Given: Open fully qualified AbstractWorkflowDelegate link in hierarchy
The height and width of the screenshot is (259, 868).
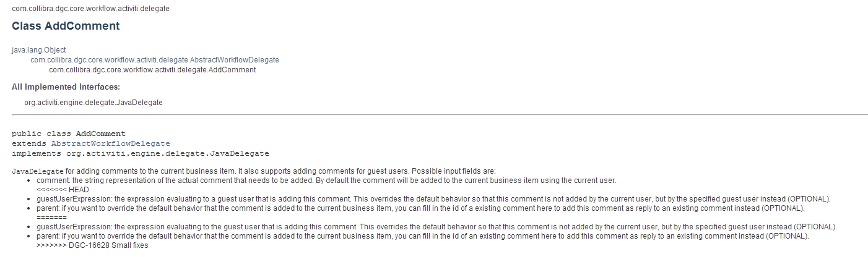Looking at the screenshot, I should [155, 60].
